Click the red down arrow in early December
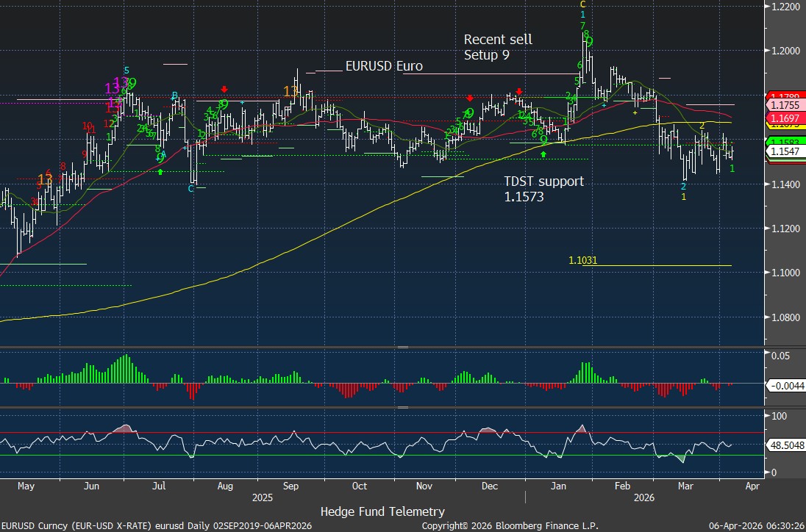 point(470,97)
